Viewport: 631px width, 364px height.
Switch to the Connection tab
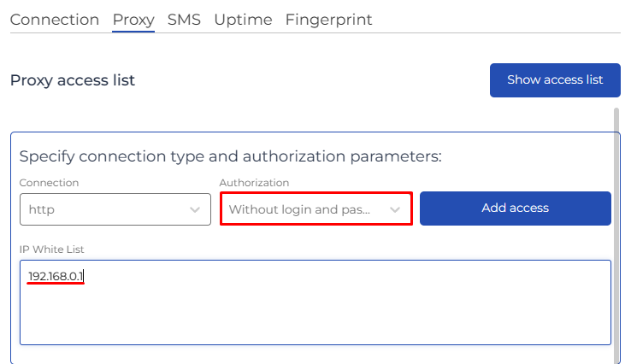[x=55, y=20]
